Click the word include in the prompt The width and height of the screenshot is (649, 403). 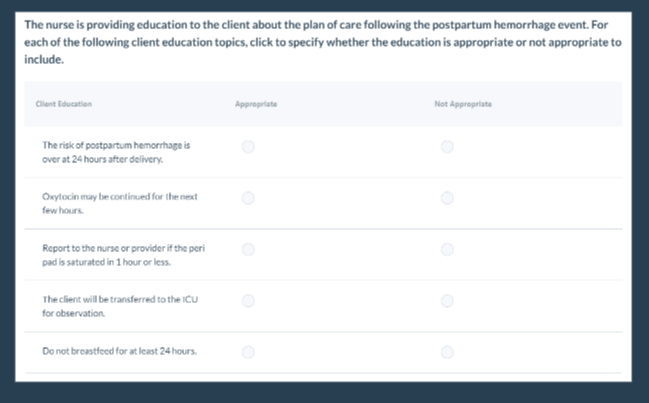[43, 59]
